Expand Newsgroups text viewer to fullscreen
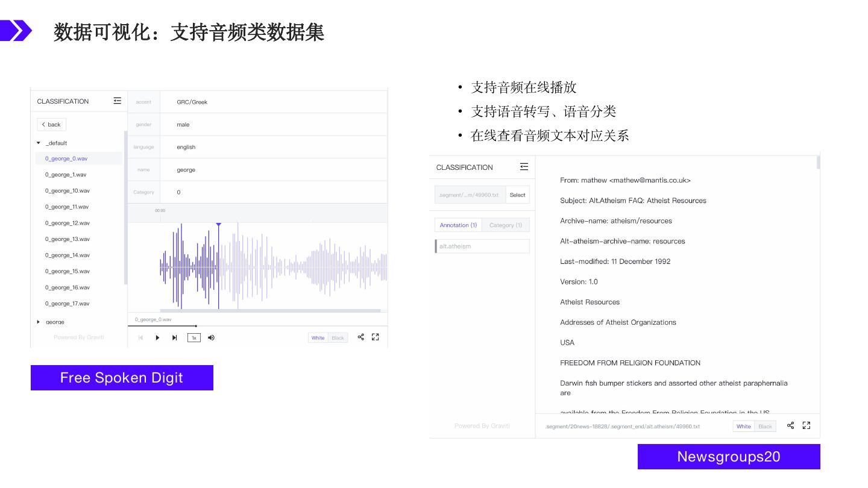The image size is (868, 488). point(807,425)
